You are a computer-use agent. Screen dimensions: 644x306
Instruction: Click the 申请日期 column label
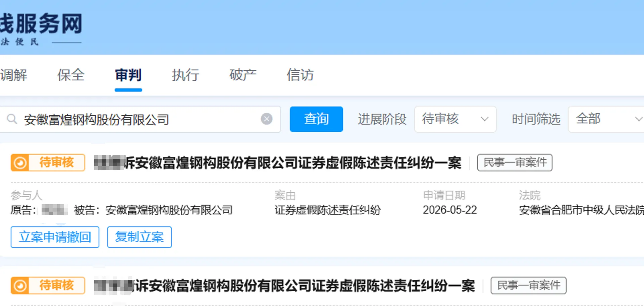pyautogui.click(x=444, y=195)
